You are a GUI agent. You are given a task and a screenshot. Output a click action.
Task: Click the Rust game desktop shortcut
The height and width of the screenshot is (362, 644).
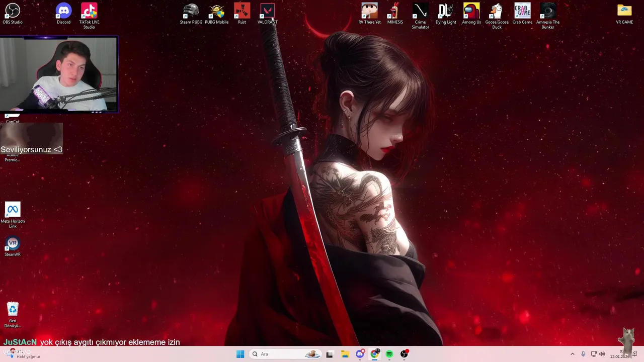point(242,14)
